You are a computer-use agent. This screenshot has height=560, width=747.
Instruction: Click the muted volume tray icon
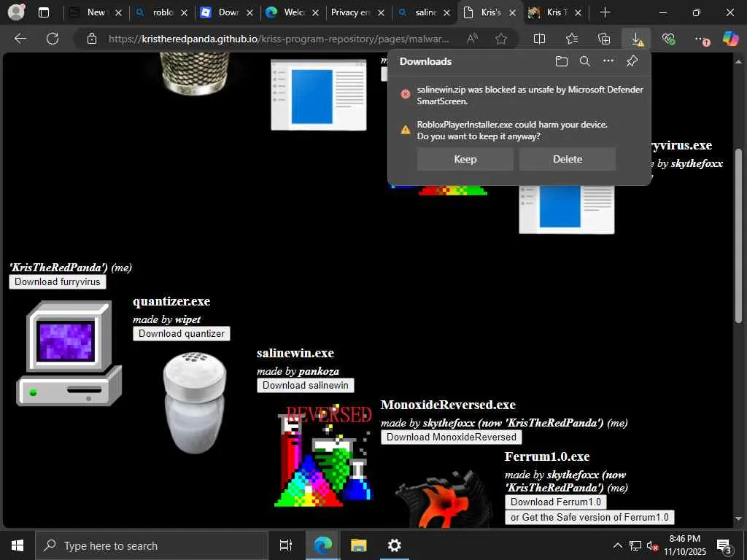652,545
